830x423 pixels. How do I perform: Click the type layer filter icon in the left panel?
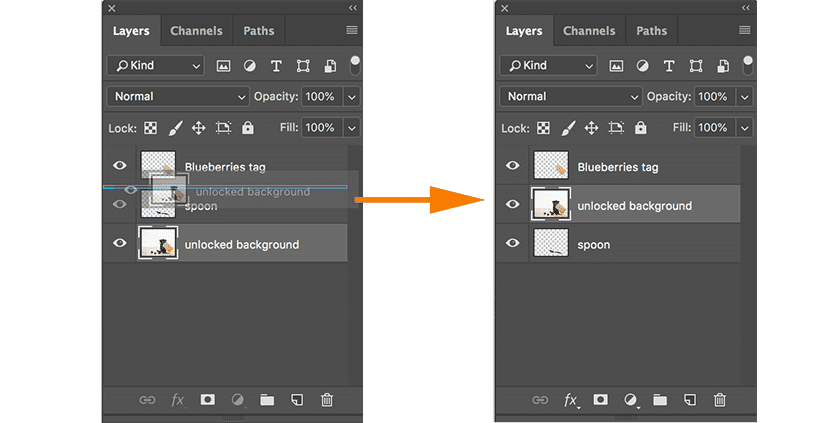click(x=275, y=66)
